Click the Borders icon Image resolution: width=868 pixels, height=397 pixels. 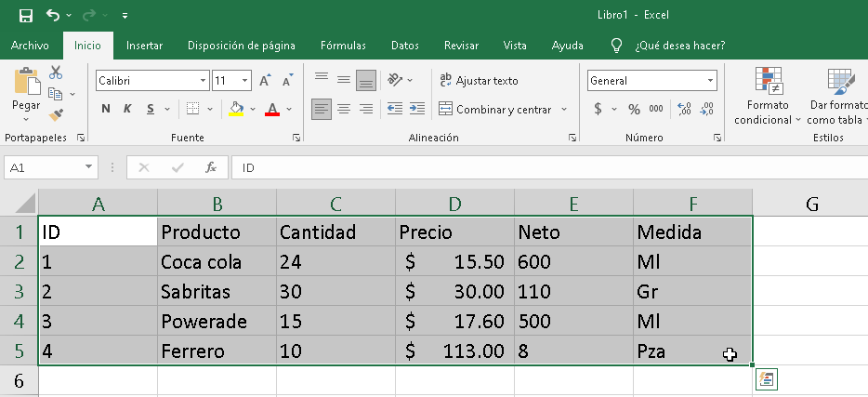tap(192, 109)
